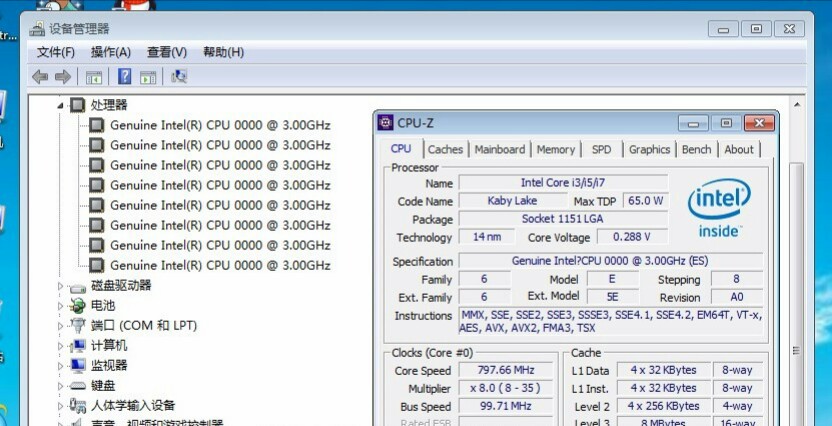Click the Package field Socket 1151 LGA

[563, 219]
